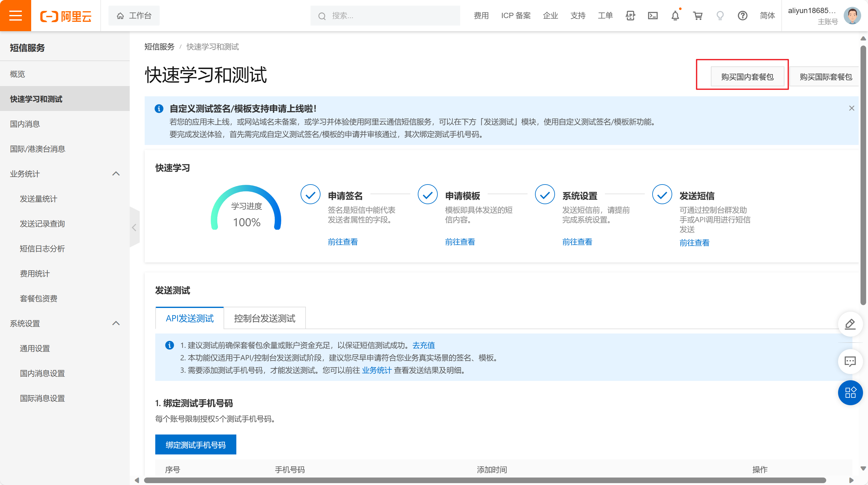The height and width of the screenshot is (485, 868).
Task: Click 短信服务 breadcrumb link
Action: point(159,47)
